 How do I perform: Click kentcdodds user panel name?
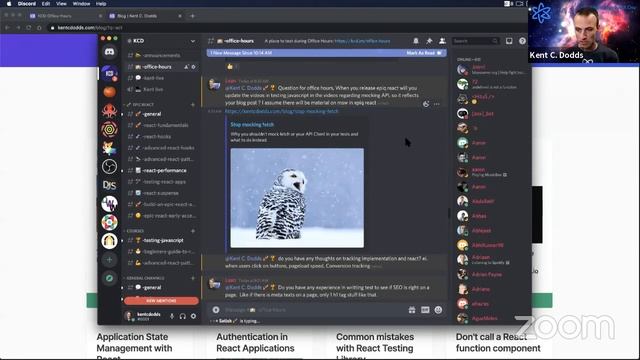[x=149, y=314]
